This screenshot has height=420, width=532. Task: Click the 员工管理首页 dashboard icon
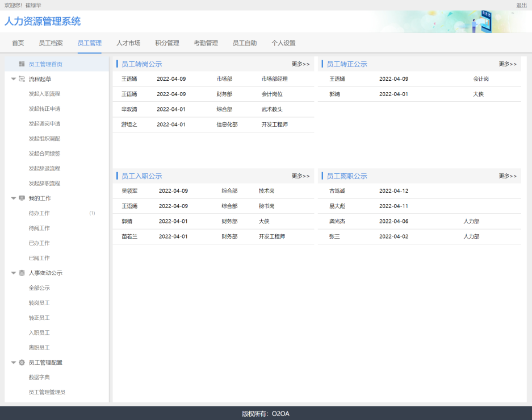(22, 64)
